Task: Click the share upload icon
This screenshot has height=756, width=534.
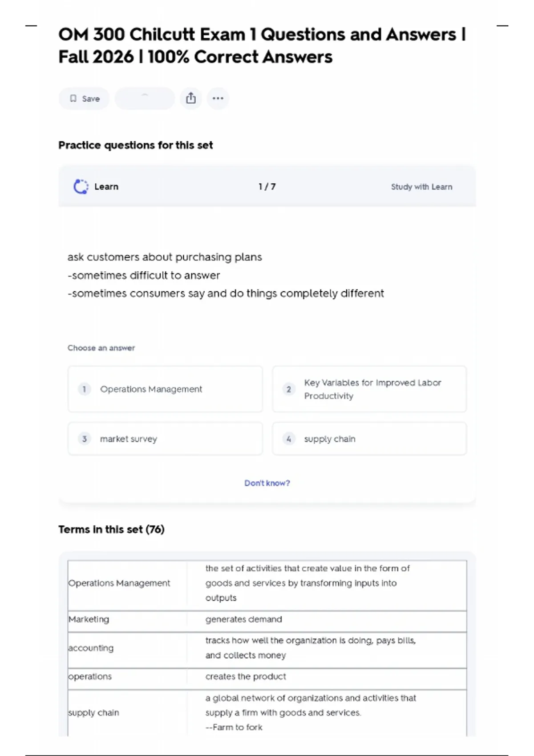Action: [x=191, y=98]
